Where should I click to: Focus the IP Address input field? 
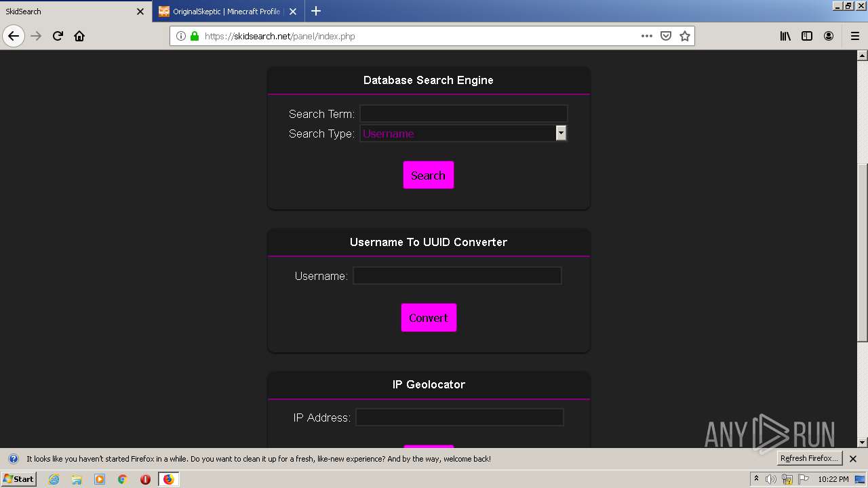point(460,418)
